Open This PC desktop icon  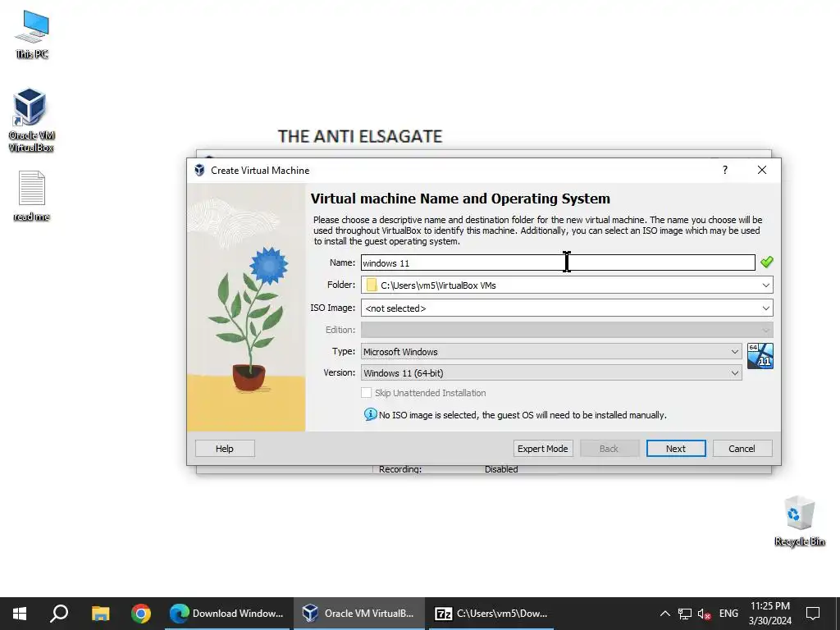click(32, 34)
